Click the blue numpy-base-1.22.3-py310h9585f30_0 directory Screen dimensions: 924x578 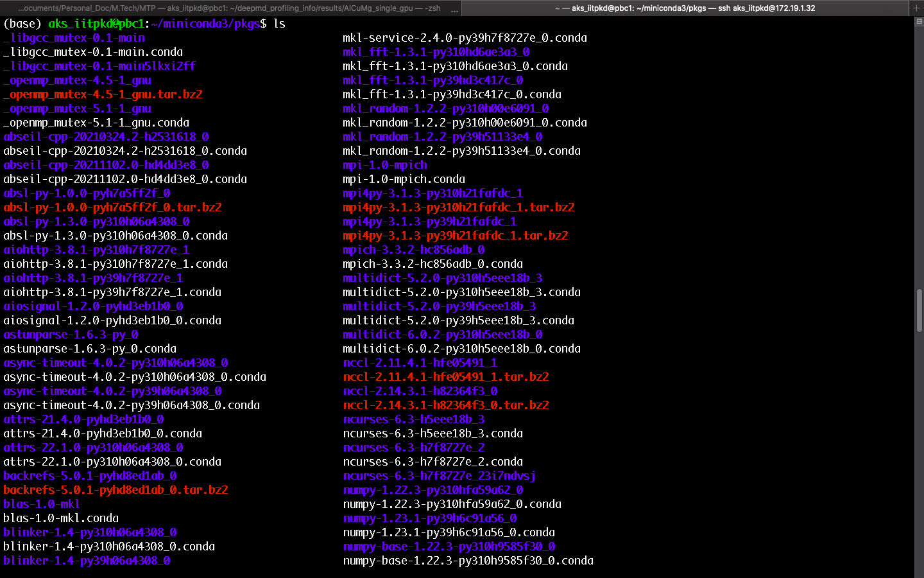click(449, 547)
